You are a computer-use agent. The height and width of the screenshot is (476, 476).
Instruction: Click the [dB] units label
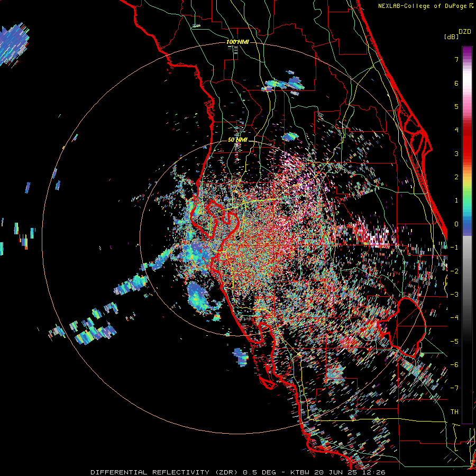coord(452,36)
